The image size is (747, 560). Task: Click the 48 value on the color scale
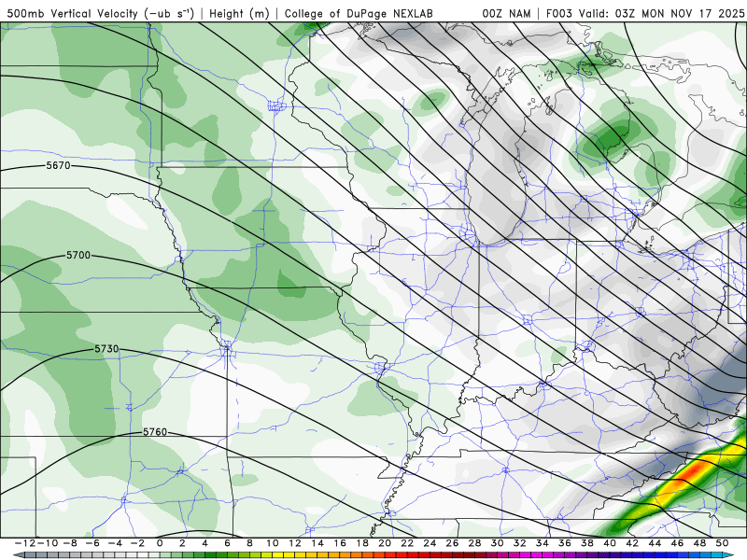tap(699, 543)
